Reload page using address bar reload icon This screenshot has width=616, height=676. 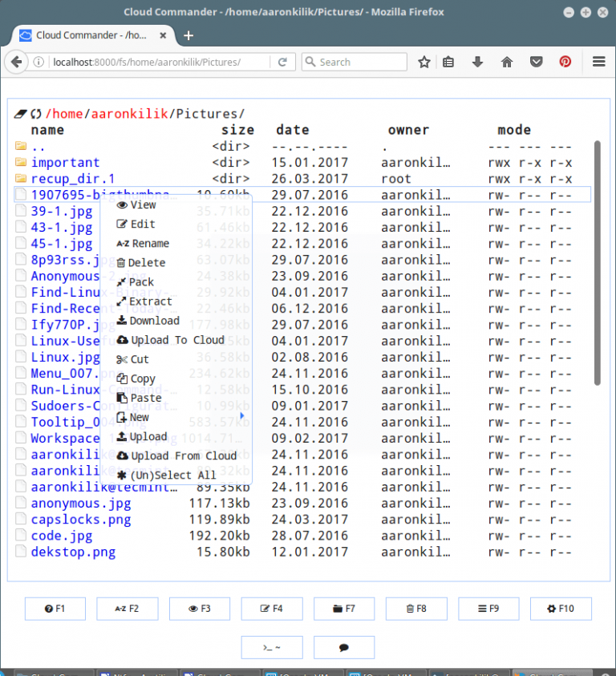(282, 62)
